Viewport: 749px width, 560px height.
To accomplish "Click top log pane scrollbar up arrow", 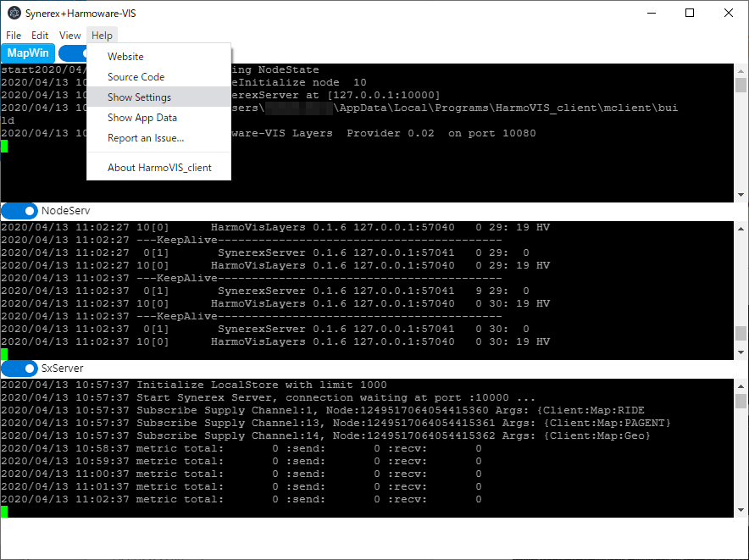I will [741, 71].
